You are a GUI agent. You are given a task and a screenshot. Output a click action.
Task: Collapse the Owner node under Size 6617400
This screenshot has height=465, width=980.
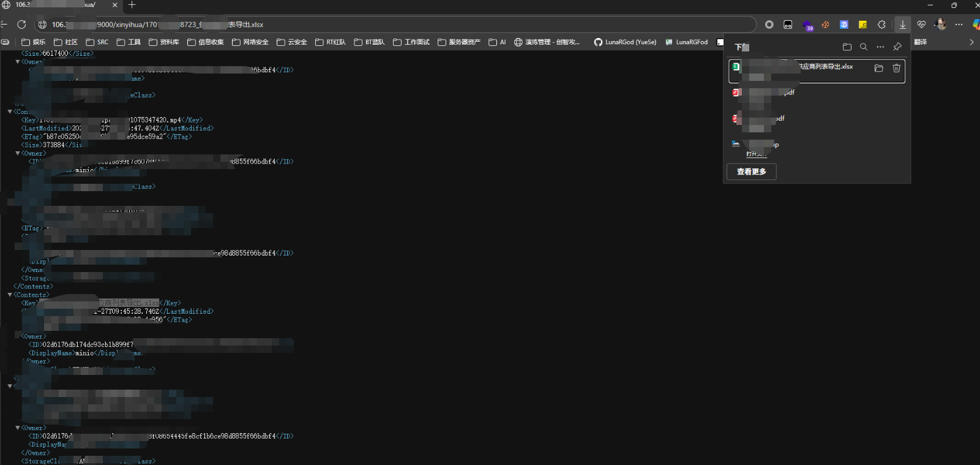tap(18, 62)
